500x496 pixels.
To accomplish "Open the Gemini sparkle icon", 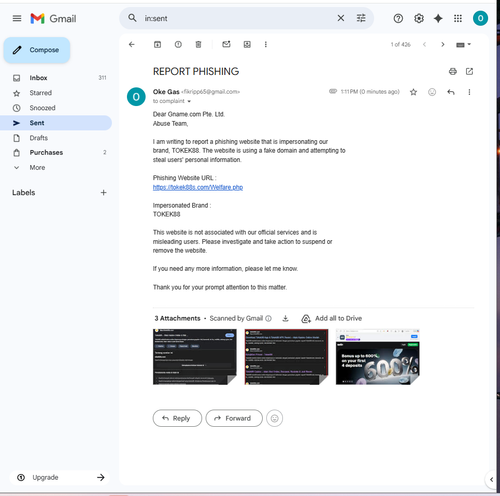I will coord(438,18).
